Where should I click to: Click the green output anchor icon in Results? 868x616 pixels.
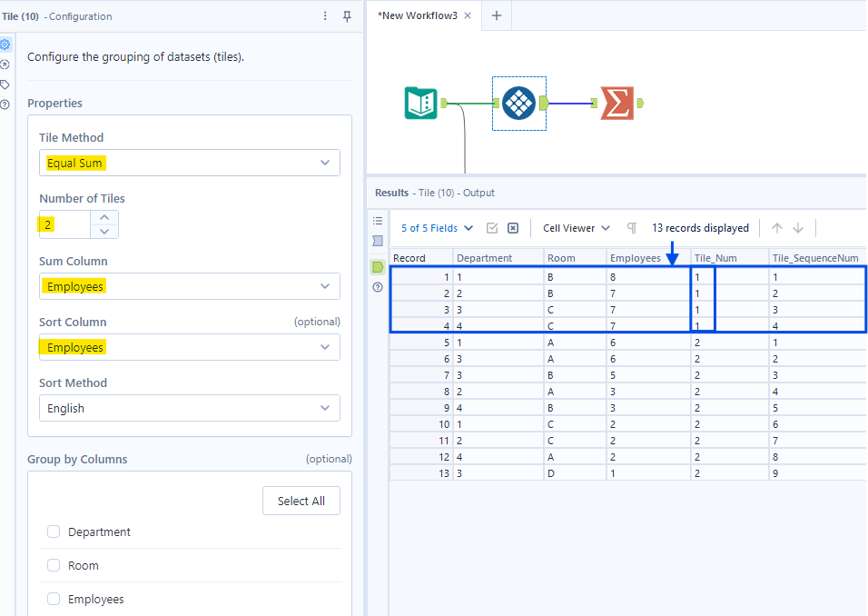[x=378, y=267]
